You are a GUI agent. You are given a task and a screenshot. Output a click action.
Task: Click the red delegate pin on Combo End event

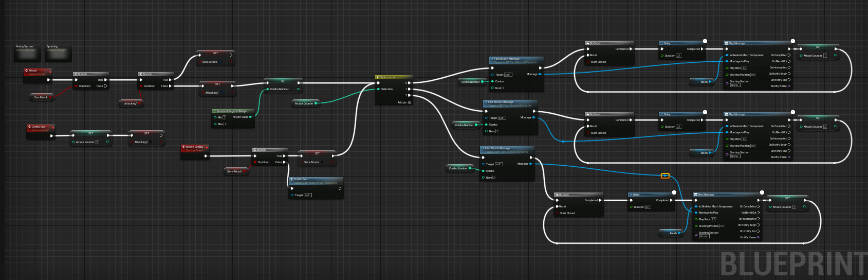tap(53, 128)
